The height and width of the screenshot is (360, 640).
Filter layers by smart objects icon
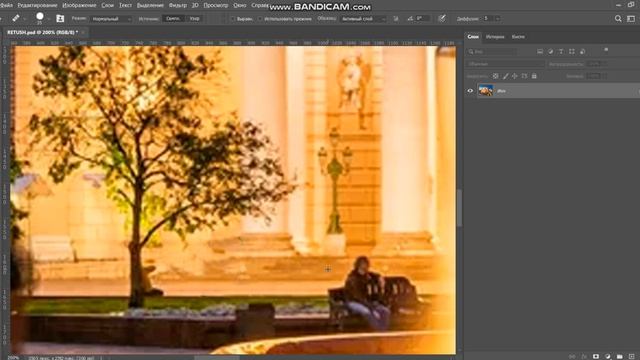(582, 51)
